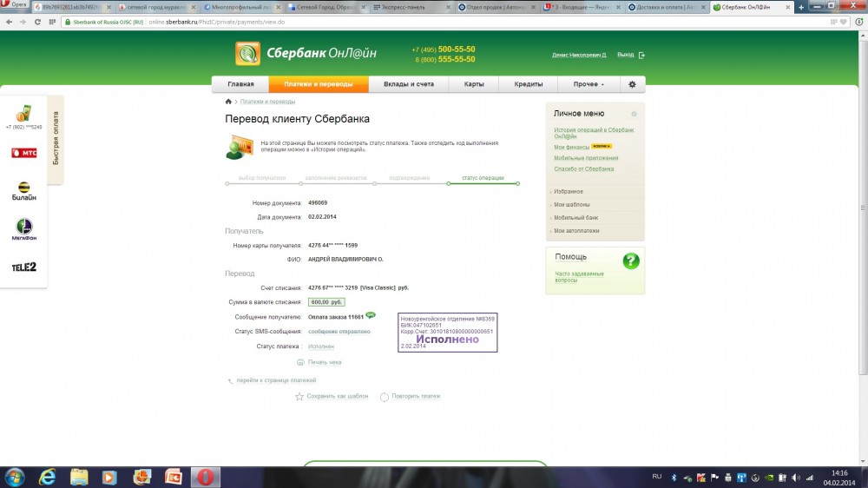Click the browser reload button
Screen dimensions: 868x488
click(x=37, y=22)
